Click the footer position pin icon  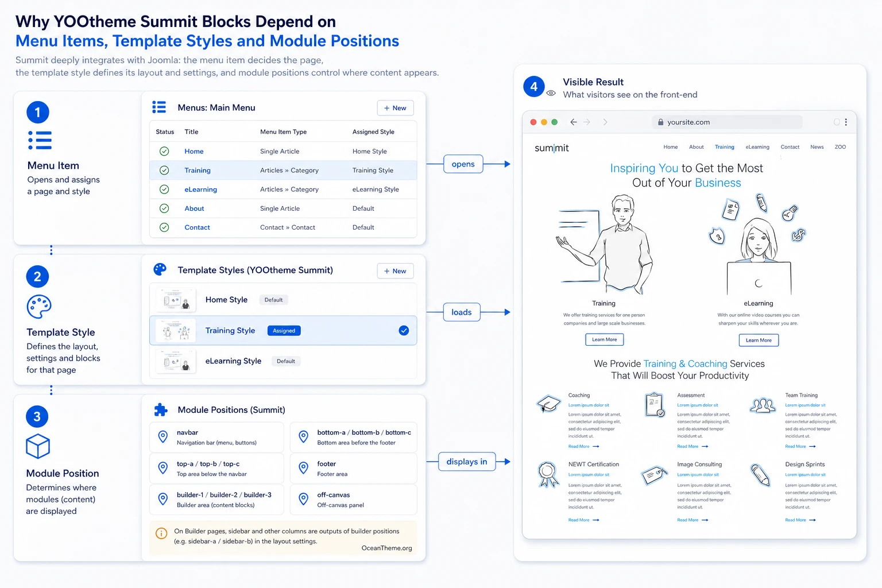coord(304,469)
